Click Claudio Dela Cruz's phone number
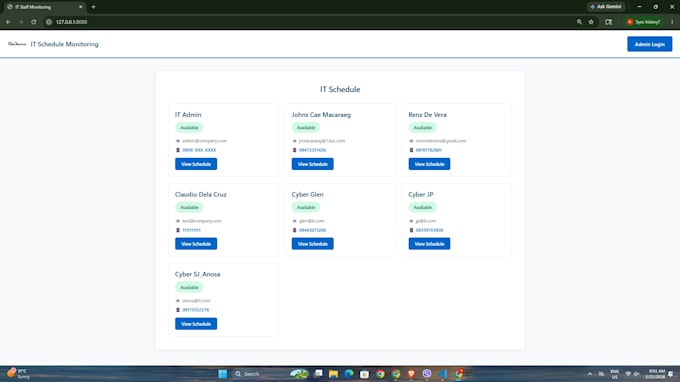This screenshot has height=382, width=680. 191,230
